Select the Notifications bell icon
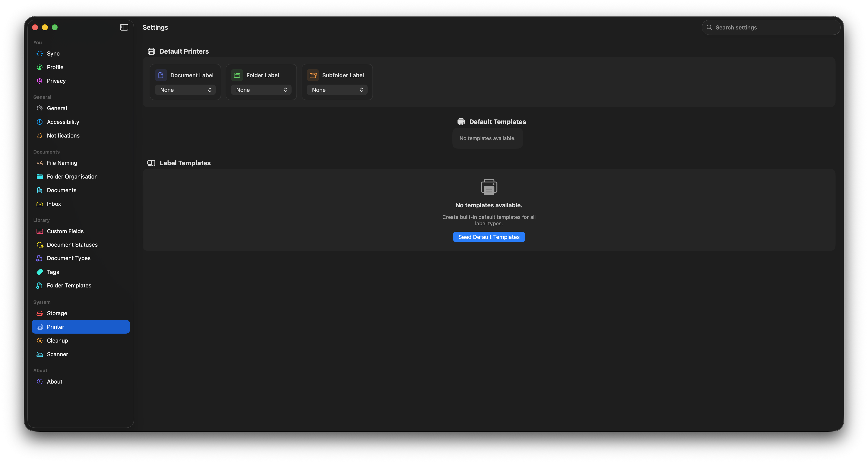This screenshot has height=463, width=868. click(x=40, y=135)
